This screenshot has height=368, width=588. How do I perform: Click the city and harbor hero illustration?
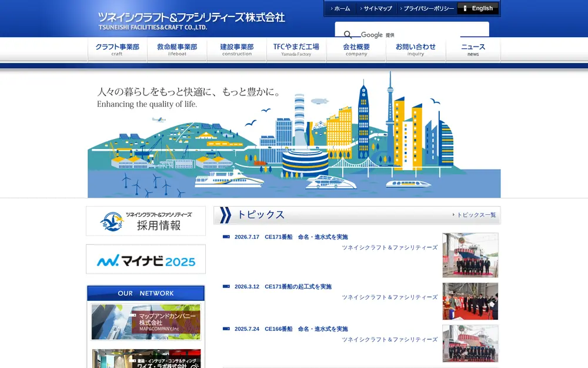294,135
